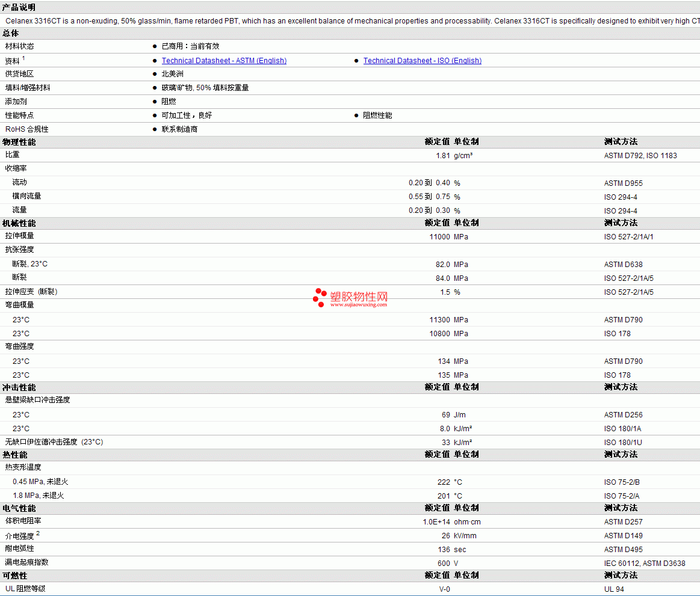
Task: Select 玻璃\矿物, 50% 填料按重量 text
Action: pos(205,88)
